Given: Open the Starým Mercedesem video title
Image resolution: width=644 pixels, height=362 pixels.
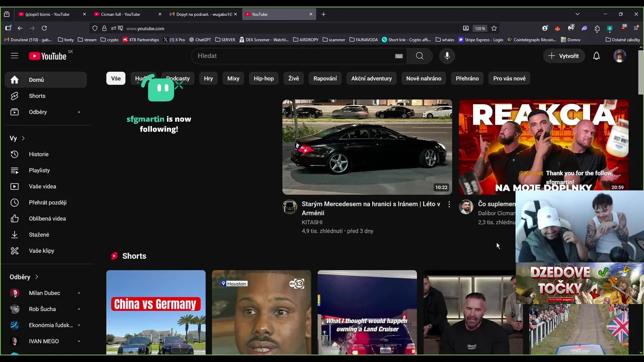Looking at the screenshot, I should pyautogui.click(x=371, y=208).
